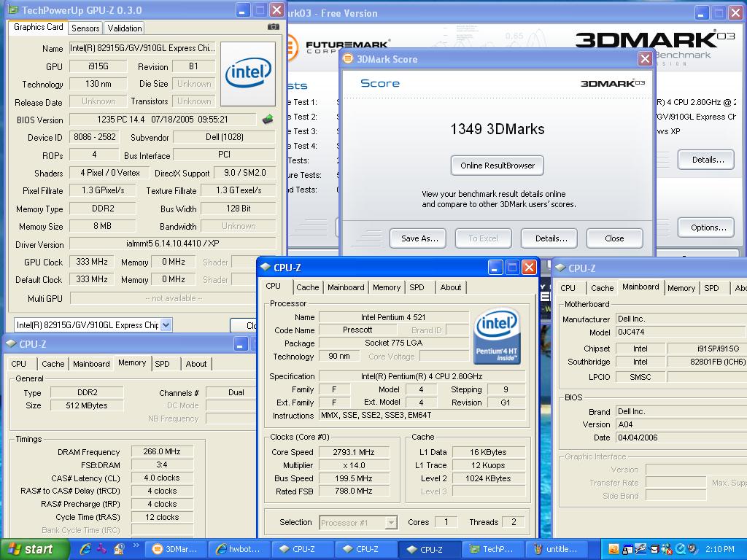Open Memory tab in center CPU-Z window

point(387,287)
